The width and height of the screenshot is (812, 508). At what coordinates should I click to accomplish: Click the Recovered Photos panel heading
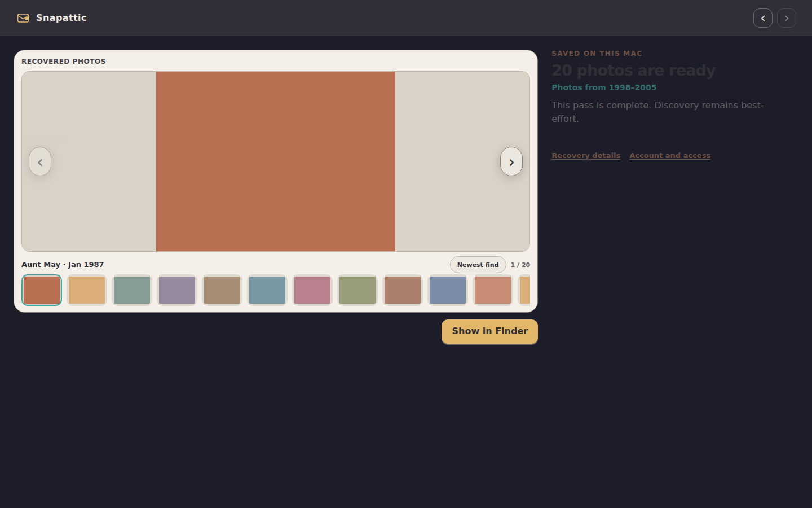click(x=64, y=62)
